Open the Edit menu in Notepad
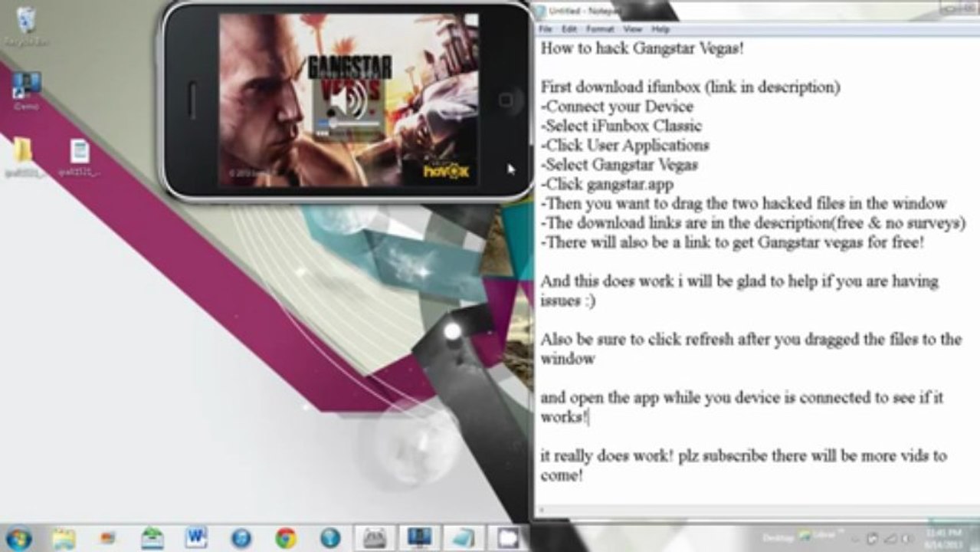The image size is (980, 552). coord(569,29)
